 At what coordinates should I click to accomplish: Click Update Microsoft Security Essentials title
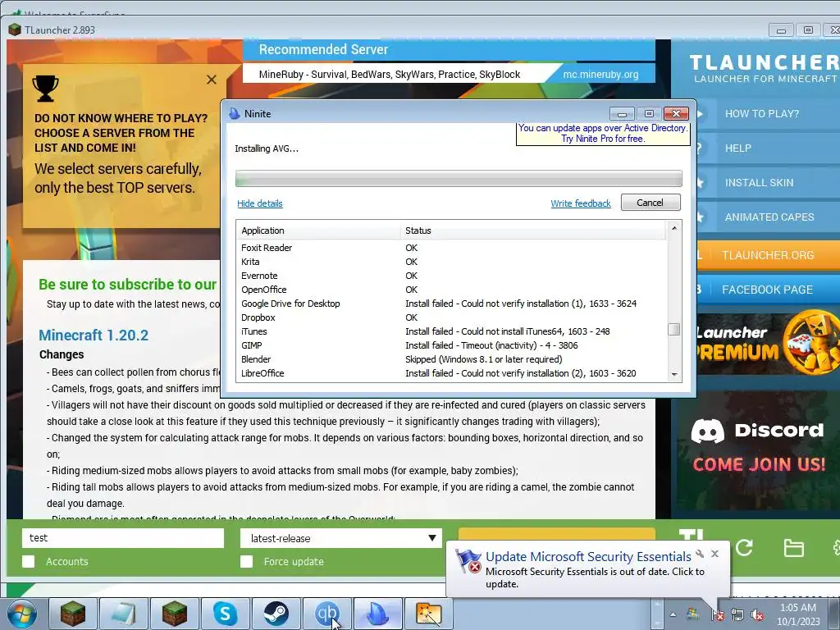coord(588,556)
